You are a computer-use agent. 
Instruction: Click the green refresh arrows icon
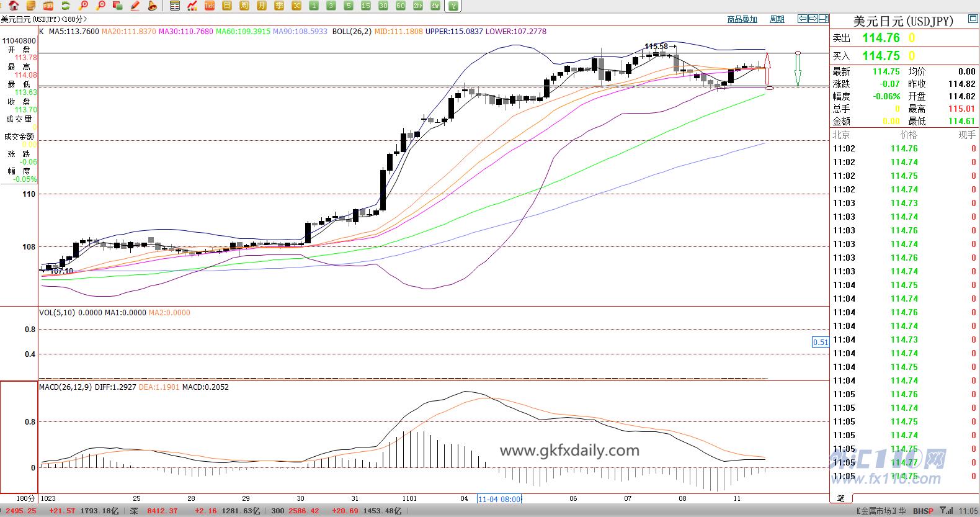point(66,6)
